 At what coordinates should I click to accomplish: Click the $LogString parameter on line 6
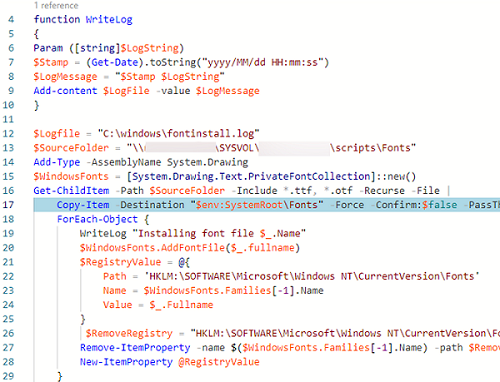[x=150, y=48]
